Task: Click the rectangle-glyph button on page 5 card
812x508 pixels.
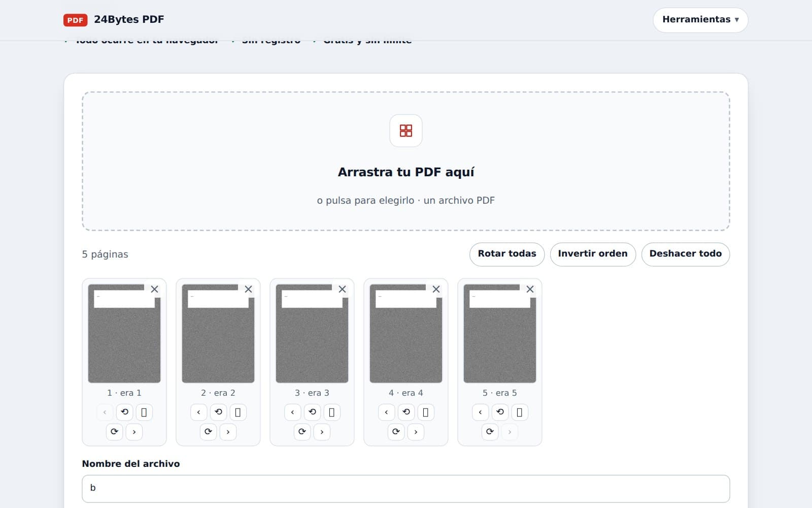Action: coord(520,412)
